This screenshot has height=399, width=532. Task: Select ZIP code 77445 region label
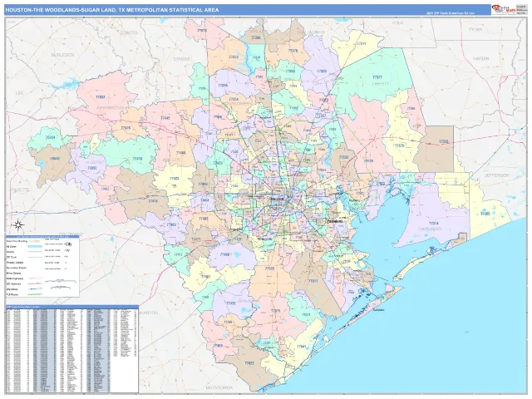click(x=165, y=118)
